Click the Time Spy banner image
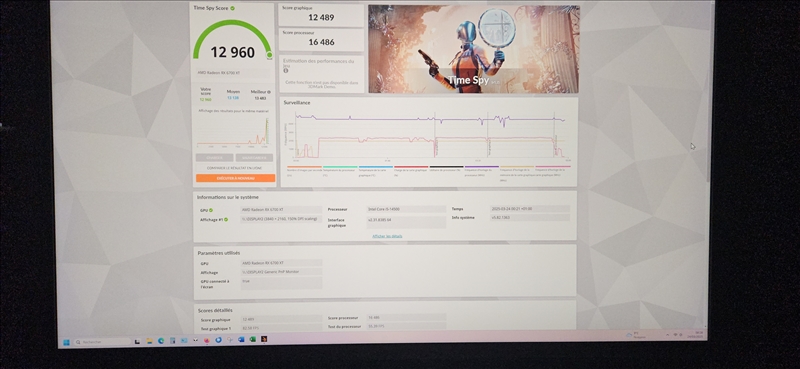 click(473, 49)
